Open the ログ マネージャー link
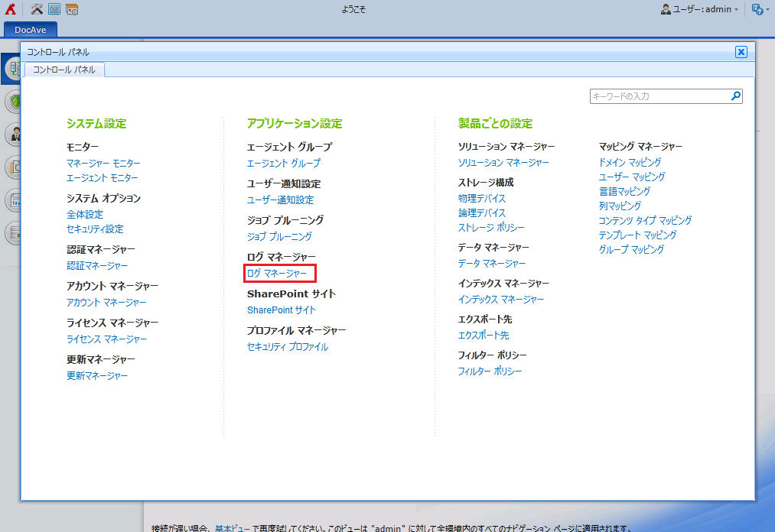Image resolution: width=775 pixels, height=532 pixels. coord(277,273)
